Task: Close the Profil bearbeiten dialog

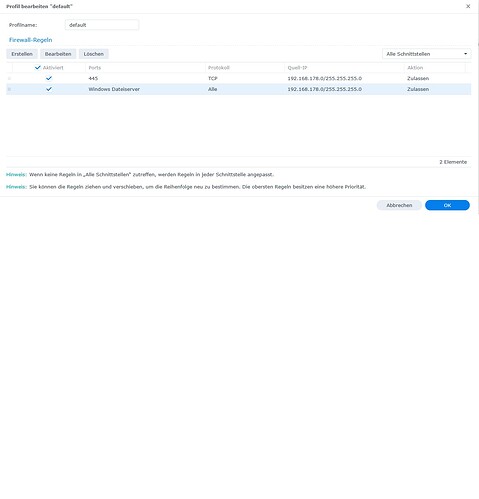Action: (x=468, y=6)
